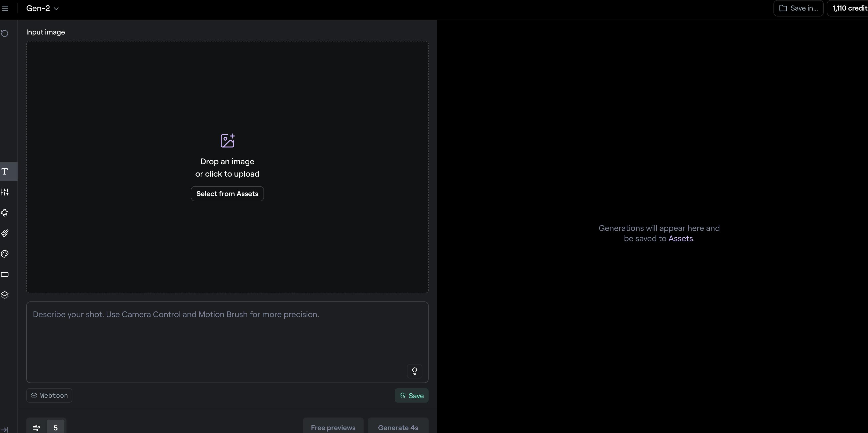Click the Select from Assets button

pyautogui.click(x=227, y=194)
